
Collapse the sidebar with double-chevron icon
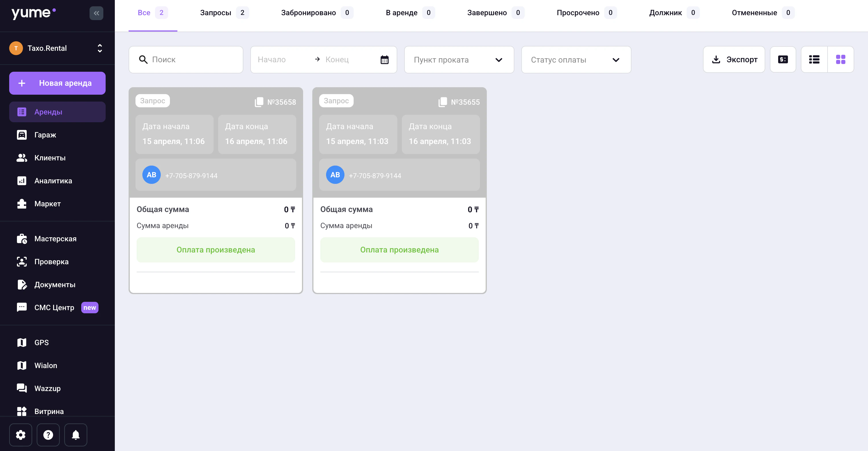click(x=96, y=13)
